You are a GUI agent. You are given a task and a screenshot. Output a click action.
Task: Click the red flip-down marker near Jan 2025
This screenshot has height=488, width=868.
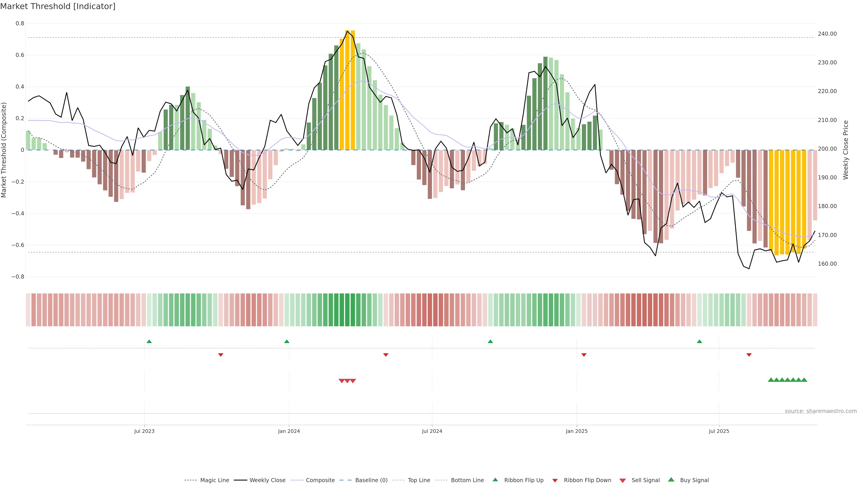[x=584, y=355]
